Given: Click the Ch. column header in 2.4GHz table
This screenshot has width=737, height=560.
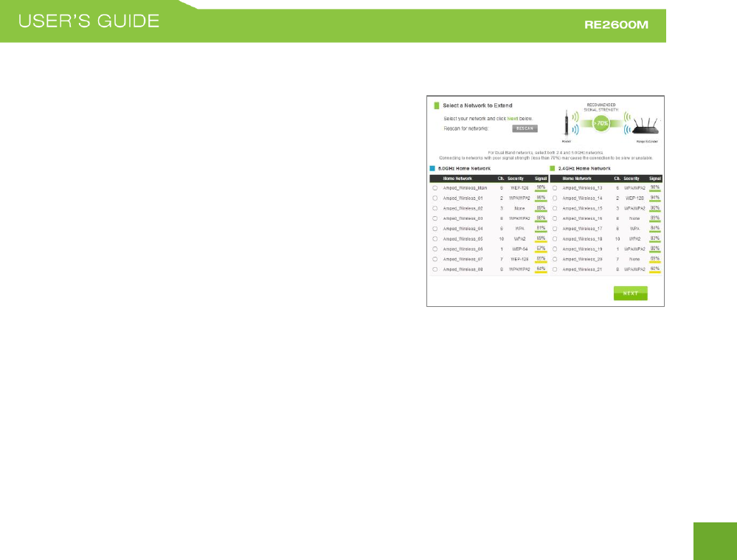Looking at the screenshot, I should click(617, 179).
